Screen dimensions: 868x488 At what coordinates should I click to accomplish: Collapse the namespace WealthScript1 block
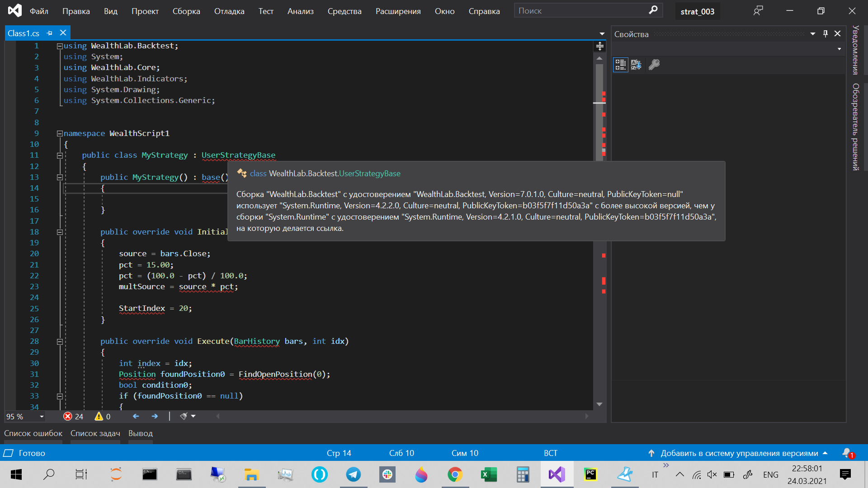coord(59,133)
